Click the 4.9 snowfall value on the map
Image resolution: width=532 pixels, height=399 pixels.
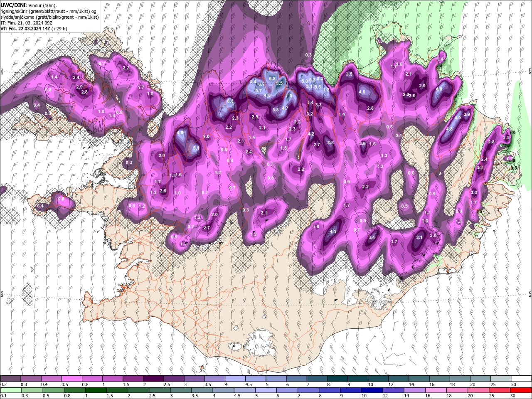(267, 95)
